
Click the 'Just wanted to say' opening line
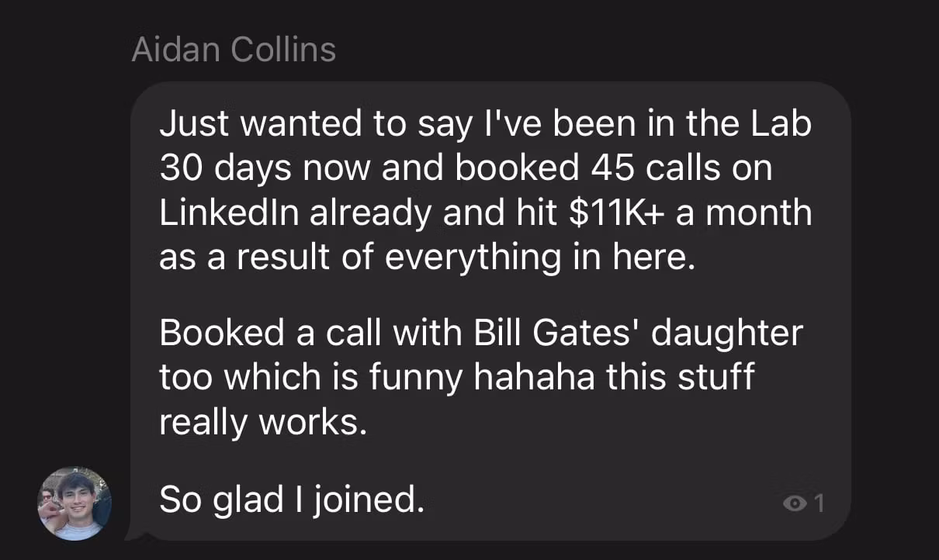(310, 126)
